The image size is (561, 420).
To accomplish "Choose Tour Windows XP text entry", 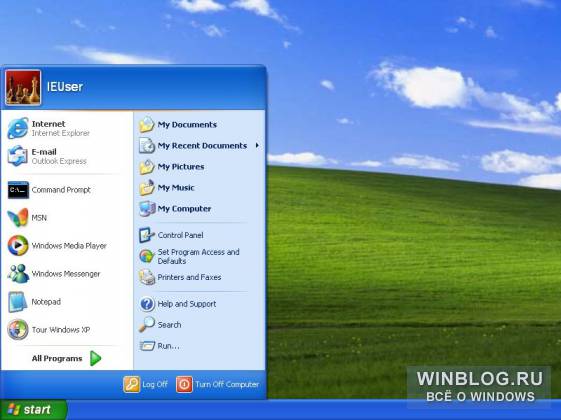I will point(60,329).
